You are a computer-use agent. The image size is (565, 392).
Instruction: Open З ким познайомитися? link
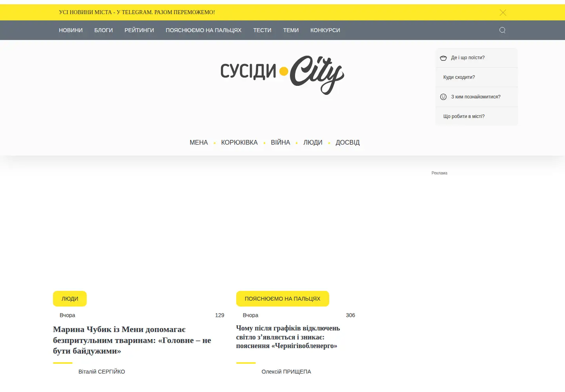click(476, 97)
